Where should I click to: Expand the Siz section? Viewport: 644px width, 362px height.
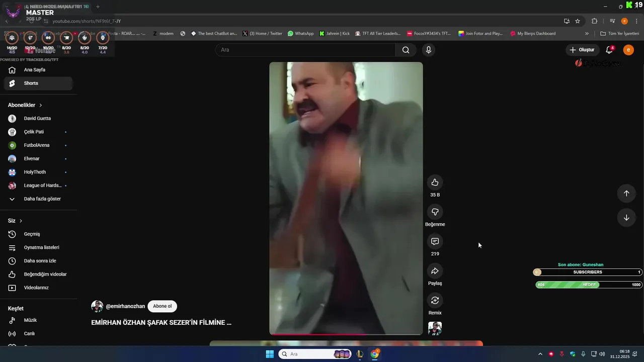point(15,221)
